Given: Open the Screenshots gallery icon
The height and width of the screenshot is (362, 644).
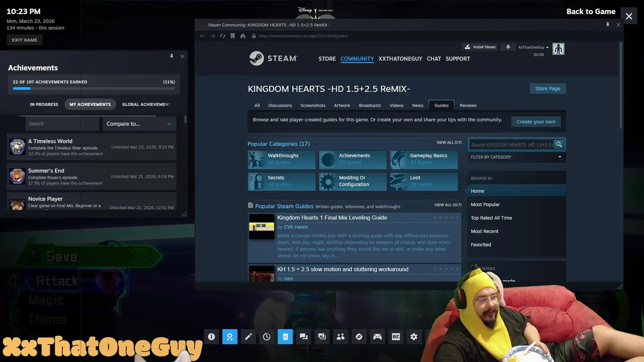Looking at the screenshot, I should coord(322,337).
